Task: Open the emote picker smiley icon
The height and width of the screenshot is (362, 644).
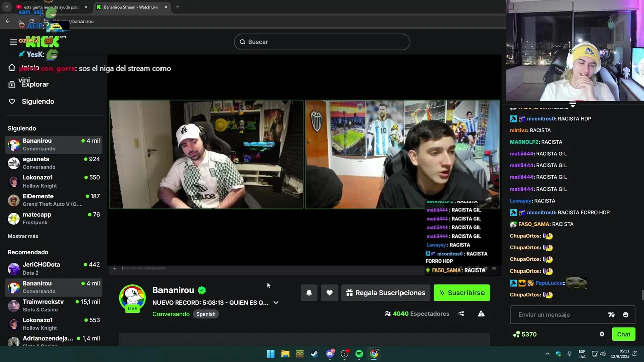Action: point(626,315)
